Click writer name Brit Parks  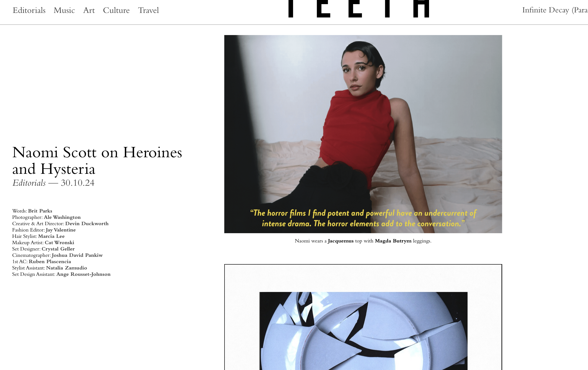click(x=40, y=211)
